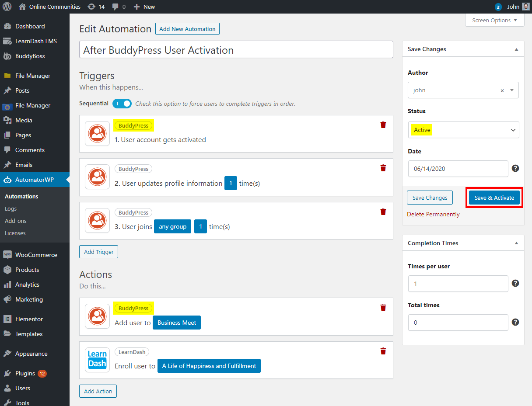Open Screen Options panel
Image resolution: width=532 pixels, height=406 pixels.
(x=494, y=20)
